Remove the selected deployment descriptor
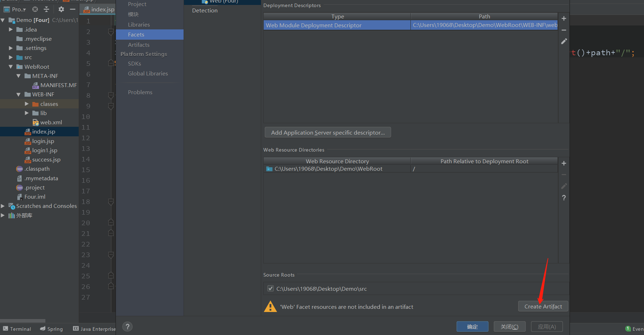This screenshot has height=335, width=644. [x=564, y=30]
